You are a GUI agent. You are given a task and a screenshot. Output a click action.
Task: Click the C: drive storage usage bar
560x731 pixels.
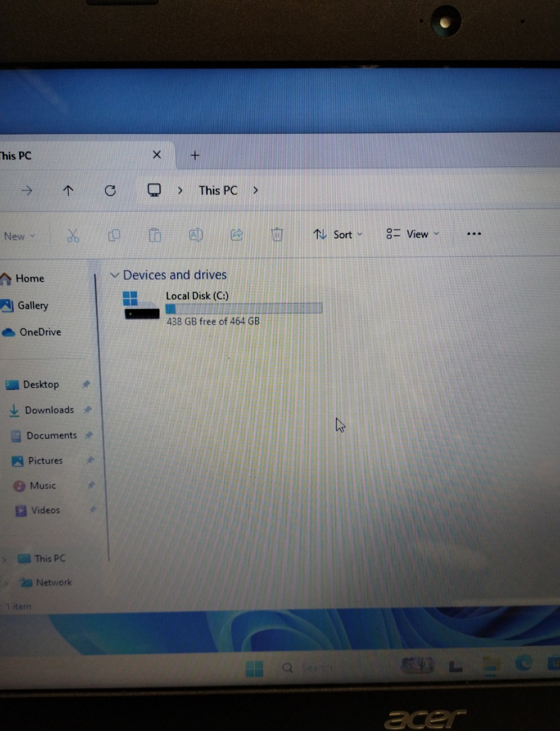[x=244, y=308]
